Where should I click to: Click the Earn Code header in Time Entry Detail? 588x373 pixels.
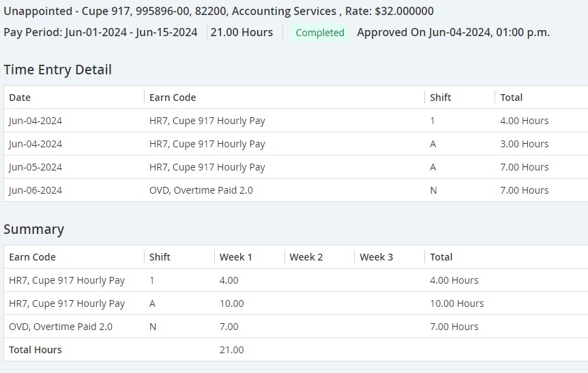coord(173,98)
